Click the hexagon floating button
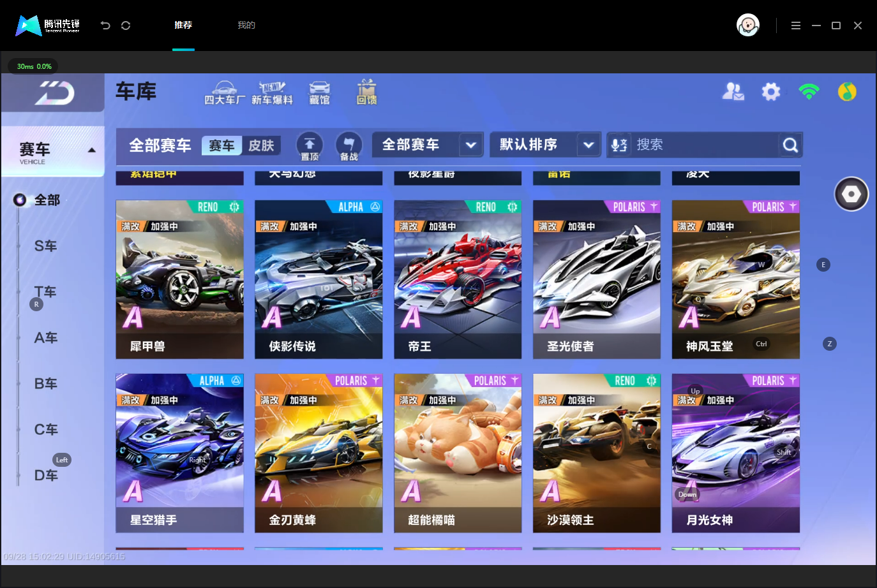 (x=851, y=194)
